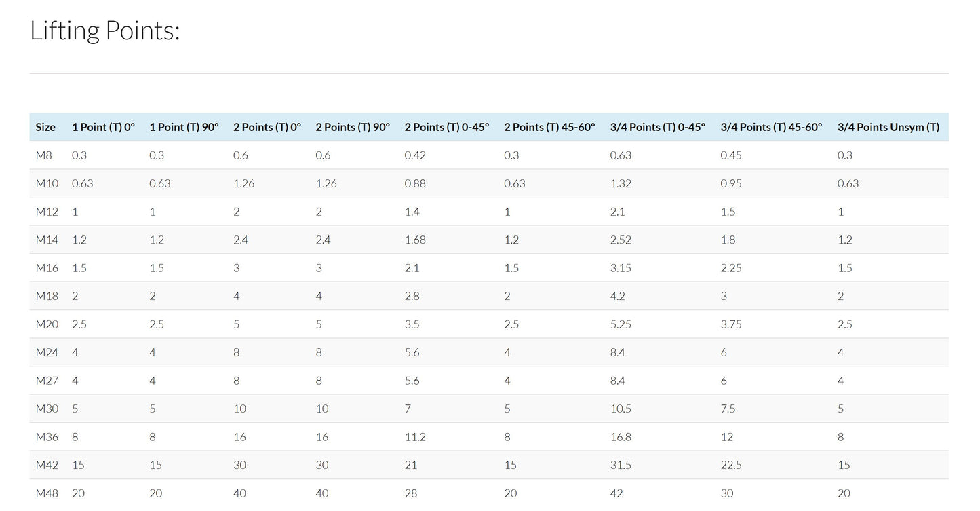Select the "Size" column header
The height and width of the screenshot is (511, 980).
(45, 127)
